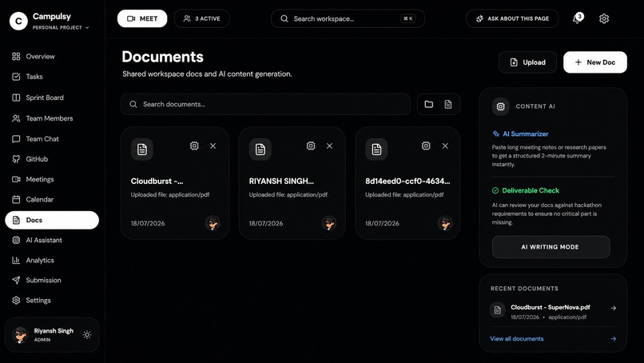Upload a document
The width and height of the screenshot is (644, 363).
(x=528, y=62)
